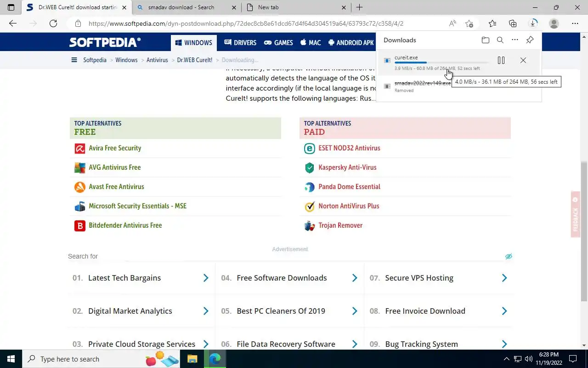Click the taskbar search box

[101, 359]
